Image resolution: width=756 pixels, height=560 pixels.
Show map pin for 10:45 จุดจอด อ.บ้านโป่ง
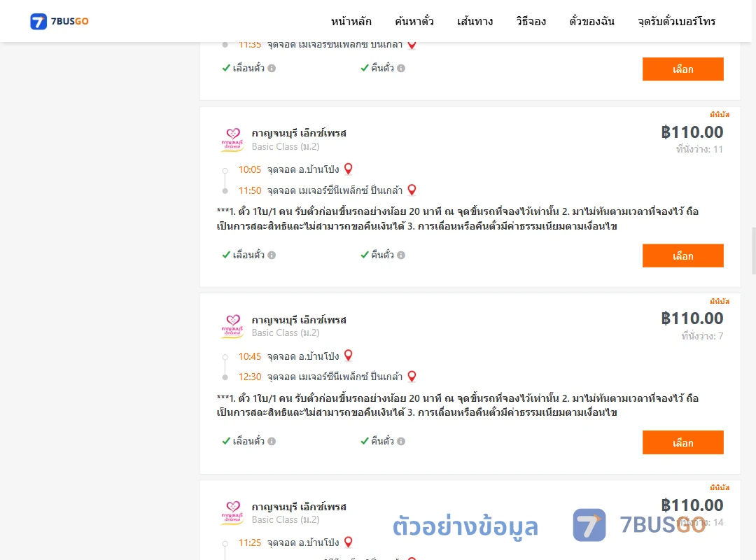348,356
